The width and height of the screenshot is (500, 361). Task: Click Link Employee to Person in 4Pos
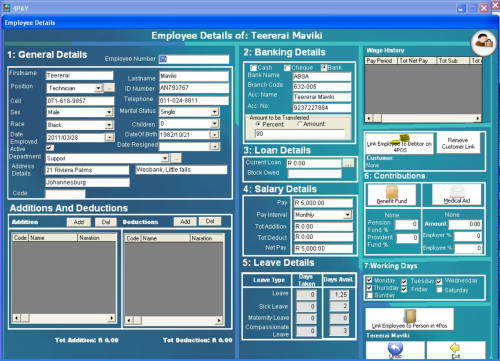tap(409, 319)
